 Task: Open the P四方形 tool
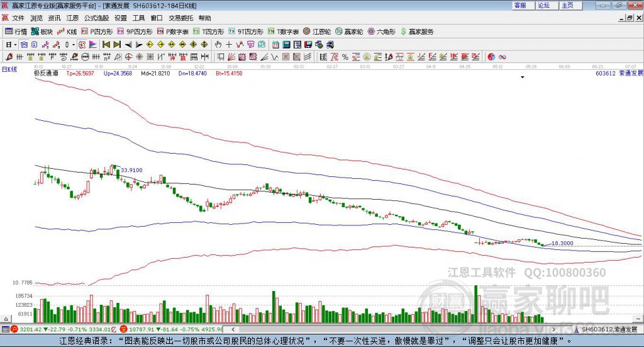click(97, 31)
